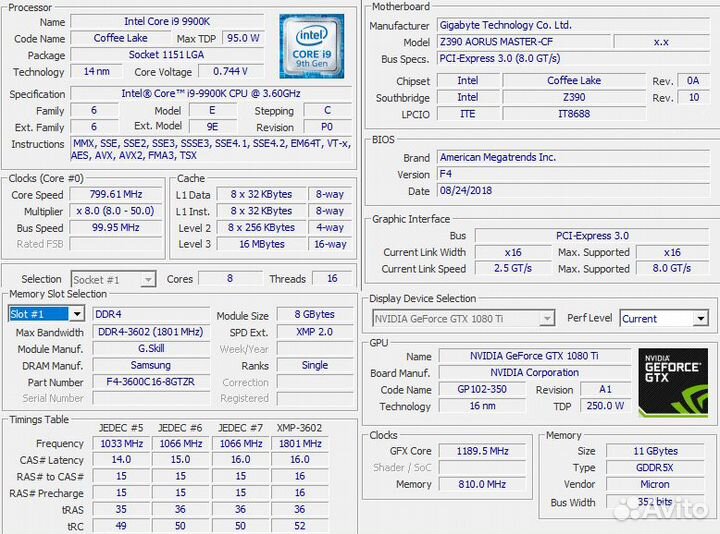Click the Cores count value 8

click(x=230, y=278)
